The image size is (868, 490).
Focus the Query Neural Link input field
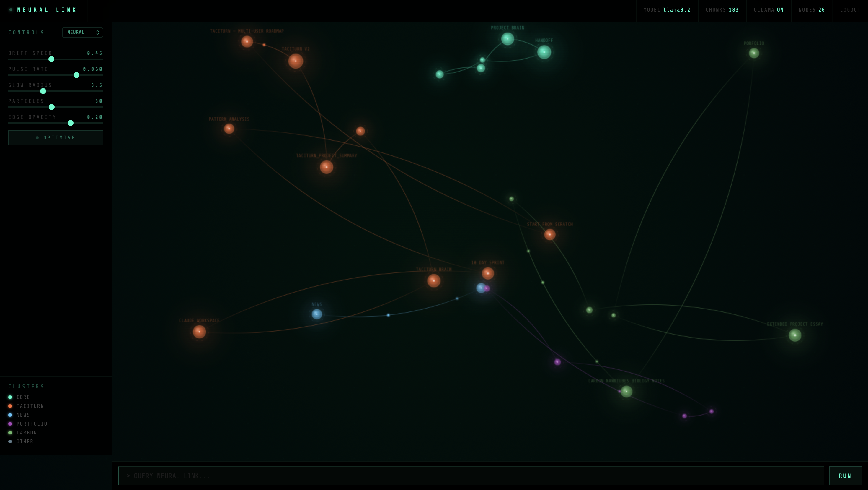pyautogui.click(x=471, y=476)
